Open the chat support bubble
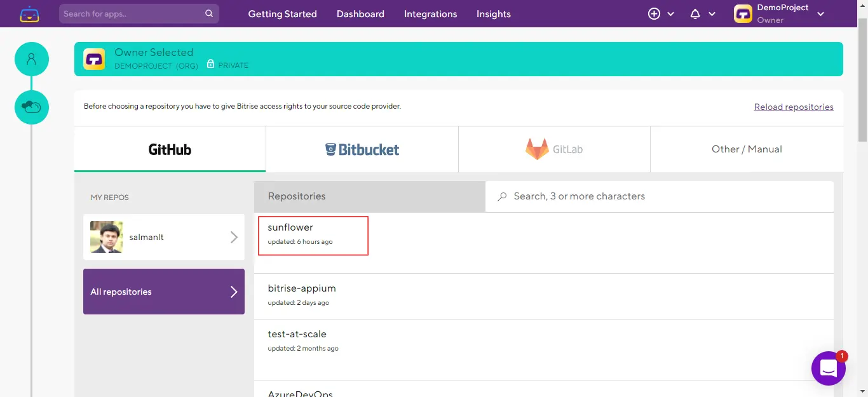Image resolution: width=868 pixels, height=397 pixels. pos(828,368)
